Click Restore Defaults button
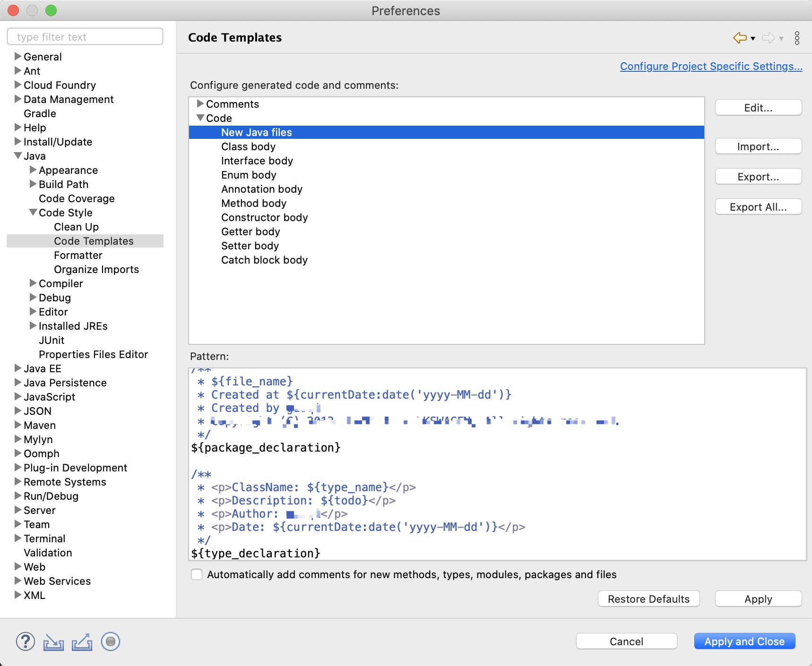 [x=648, y=599]
